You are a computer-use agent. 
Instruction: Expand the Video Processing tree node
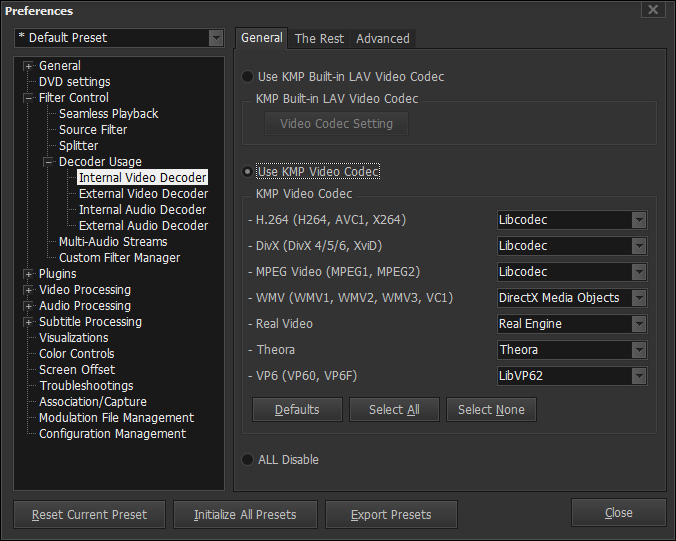[x=28, y=290]
